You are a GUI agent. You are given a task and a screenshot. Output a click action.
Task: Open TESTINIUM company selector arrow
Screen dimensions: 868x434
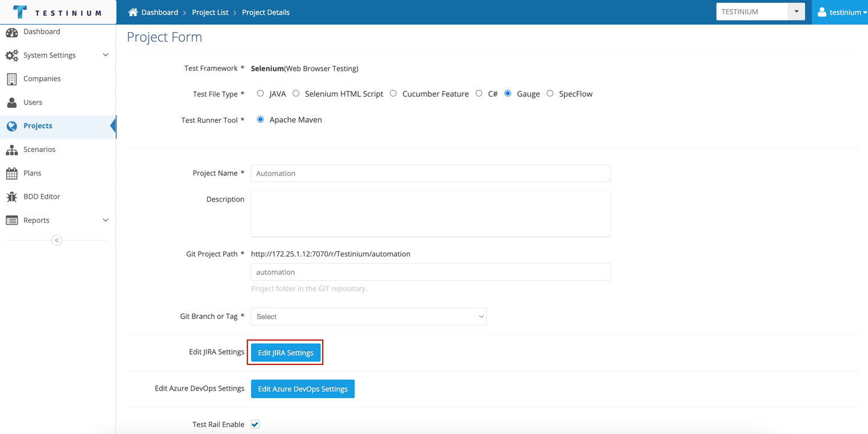click(797, 11)
